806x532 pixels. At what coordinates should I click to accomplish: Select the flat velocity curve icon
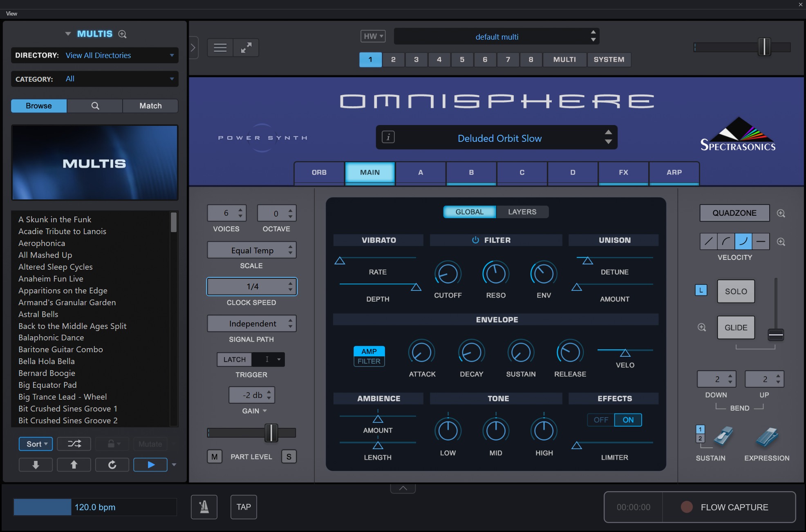click(761, 241)
